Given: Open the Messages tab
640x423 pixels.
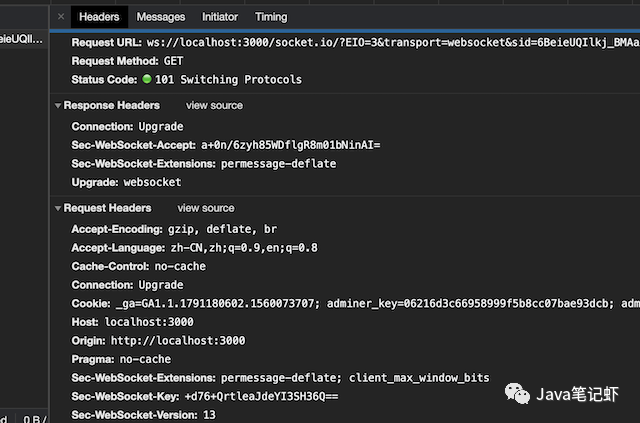Looking at the screenshot, I should click(161, 17).
